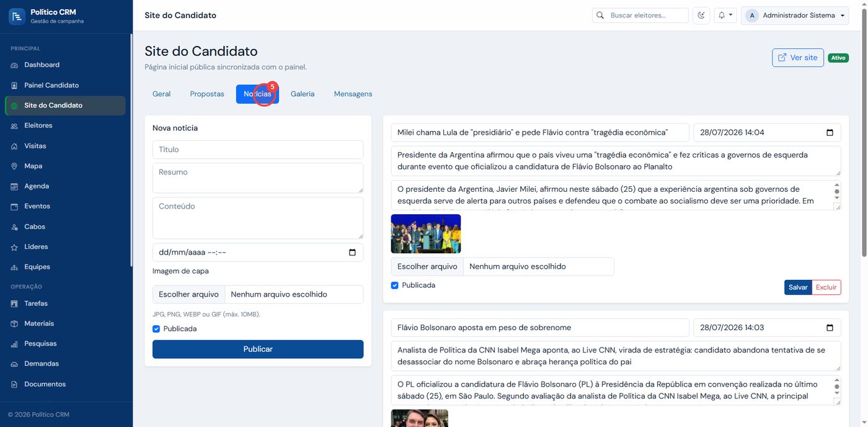The width and height of the screenshot is (868, 427).
Task: Open the Mapa sidebar item
Action: [x=65, y=166]
